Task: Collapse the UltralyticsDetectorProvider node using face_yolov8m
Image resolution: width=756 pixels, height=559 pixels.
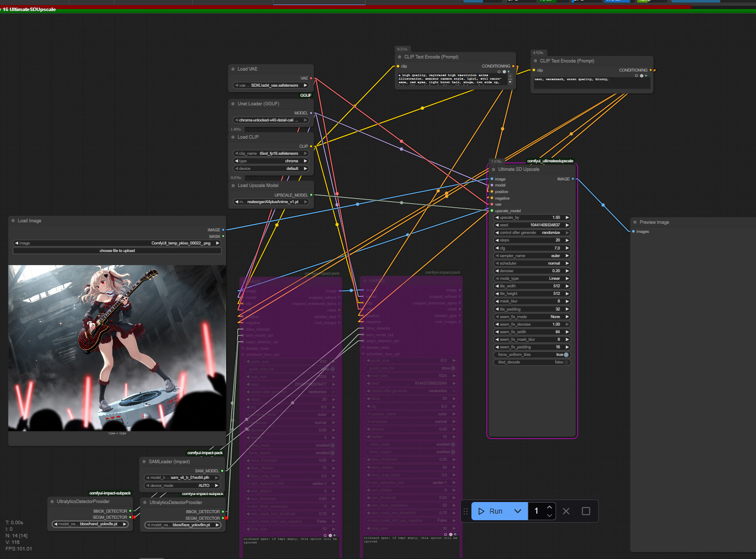Action: 145,503
